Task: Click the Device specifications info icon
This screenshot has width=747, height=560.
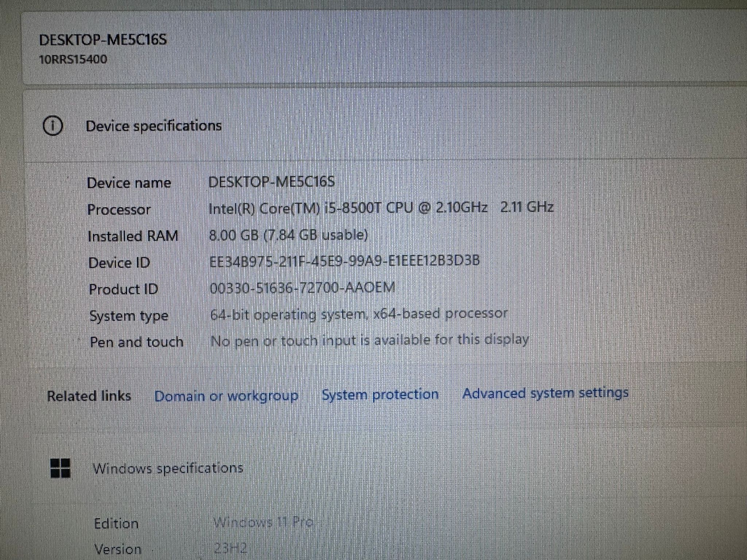Action: coord(53,126)
